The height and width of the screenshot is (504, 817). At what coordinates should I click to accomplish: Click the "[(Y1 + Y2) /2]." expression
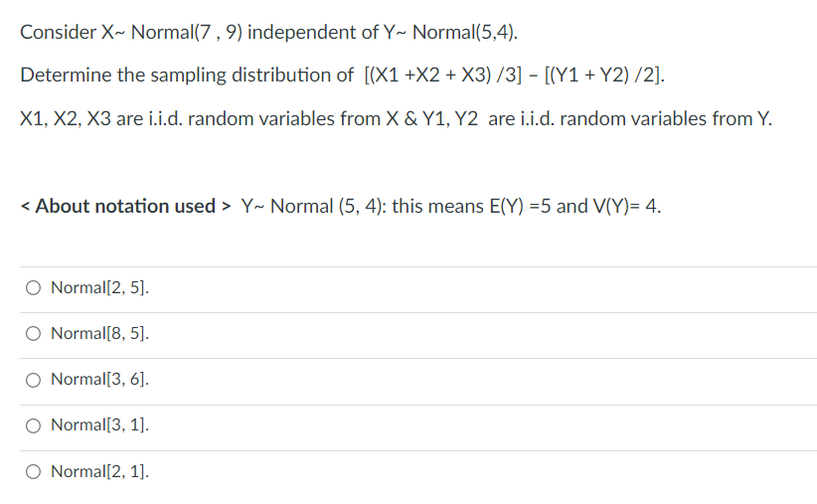click(604, 75)
